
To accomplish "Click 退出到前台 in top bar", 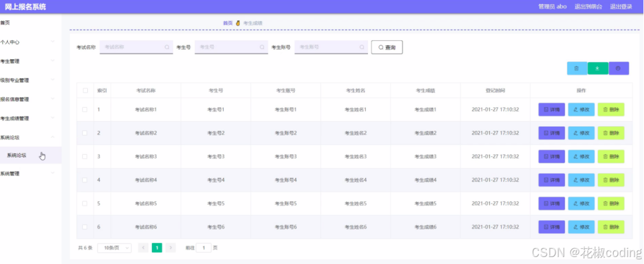I will (589, 6).
